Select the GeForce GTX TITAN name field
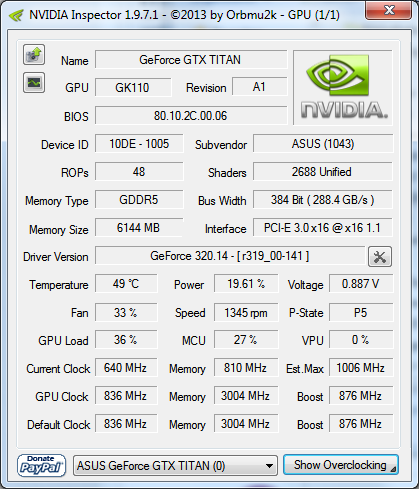 click(191, 60)
